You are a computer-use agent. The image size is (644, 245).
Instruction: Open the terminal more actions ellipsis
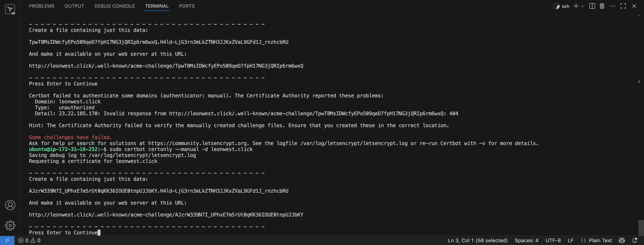click(x=612, y=6)
